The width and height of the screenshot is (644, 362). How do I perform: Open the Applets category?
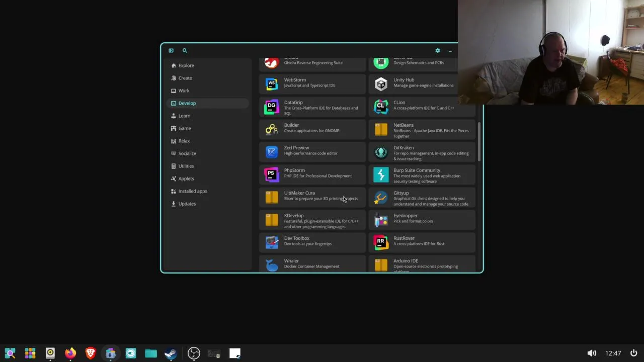[207, 178]
